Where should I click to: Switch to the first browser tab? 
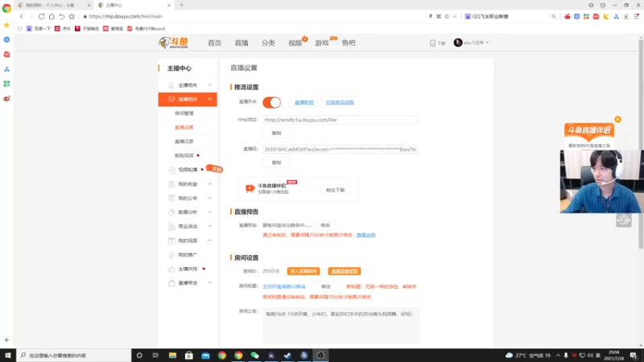[x=53, y=5]
